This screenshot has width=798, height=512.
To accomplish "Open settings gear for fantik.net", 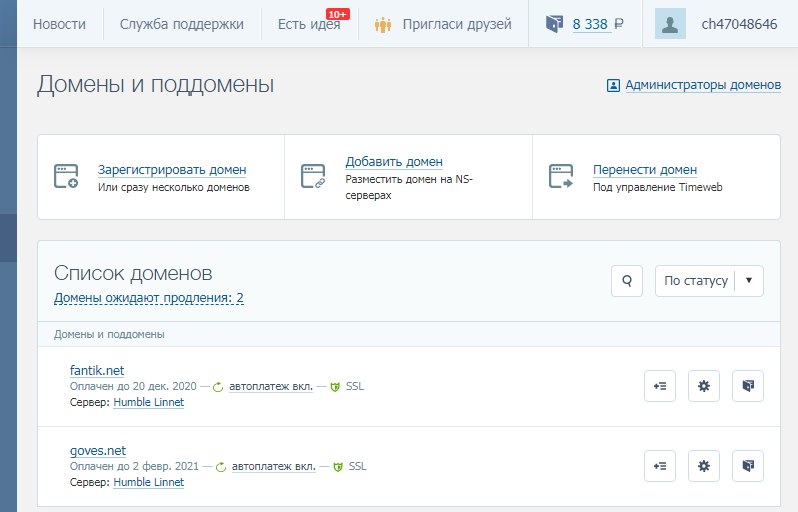I will [704, 386].
